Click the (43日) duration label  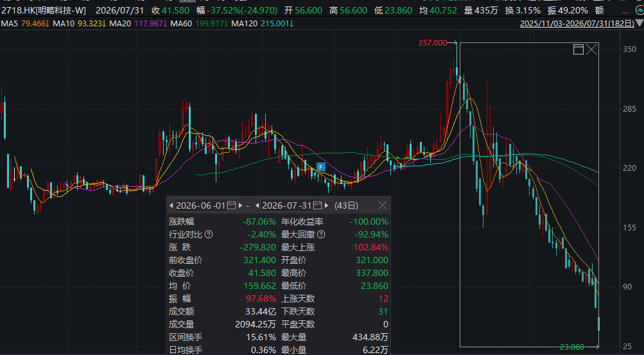pyautogui.click(x=346, y=205)
